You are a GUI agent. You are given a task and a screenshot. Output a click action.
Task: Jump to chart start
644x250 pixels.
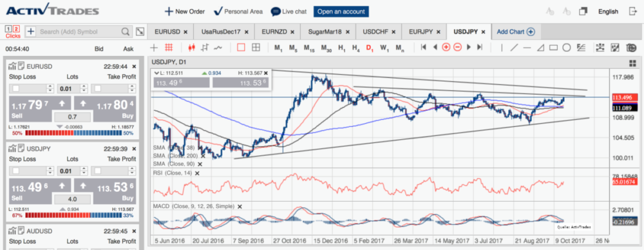pos(424,48)
